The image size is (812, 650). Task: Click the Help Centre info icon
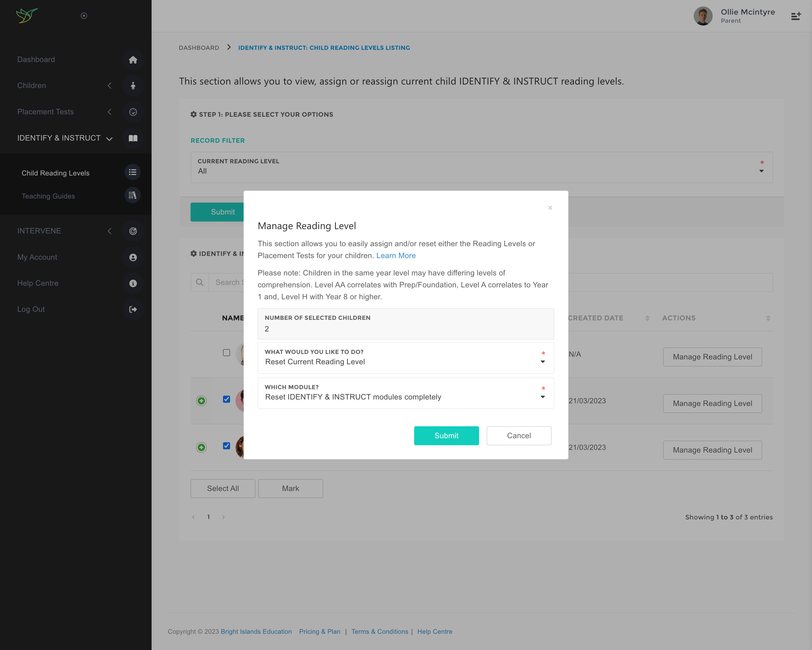coord(133,283)
